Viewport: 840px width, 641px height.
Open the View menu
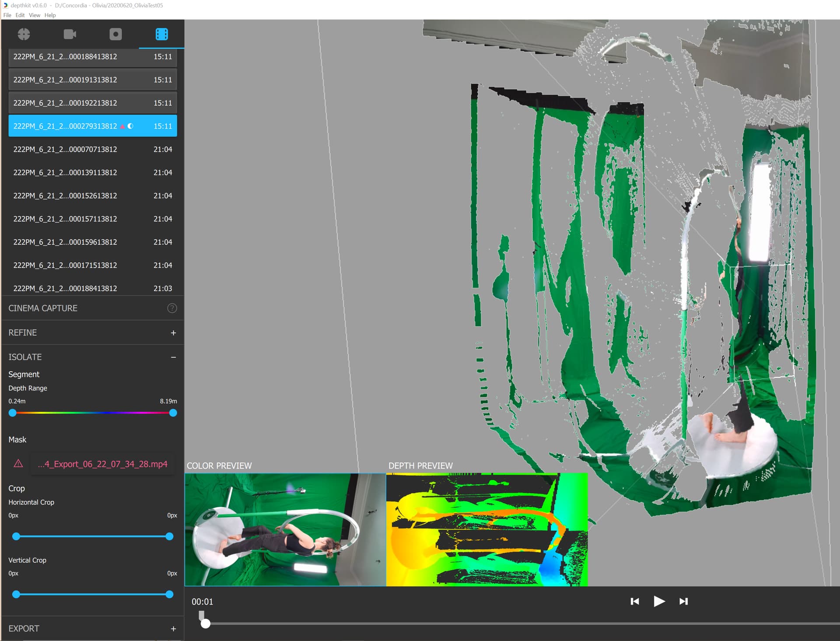(x=35, y=15)
